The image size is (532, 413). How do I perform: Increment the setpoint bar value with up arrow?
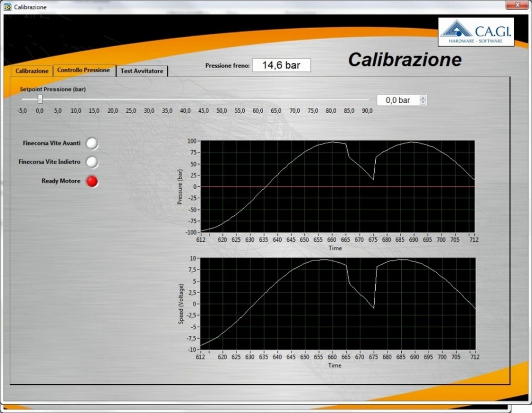point(423,98)
